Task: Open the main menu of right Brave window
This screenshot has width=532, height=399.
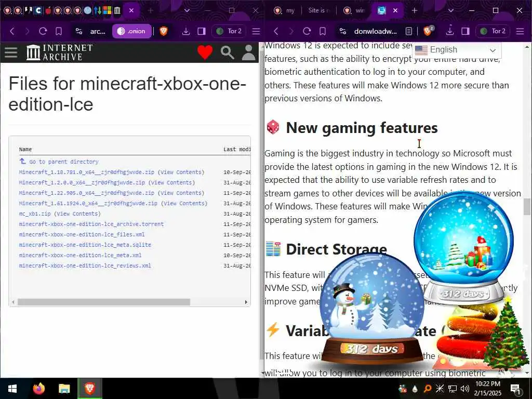Action: click(x=520, y=31)
